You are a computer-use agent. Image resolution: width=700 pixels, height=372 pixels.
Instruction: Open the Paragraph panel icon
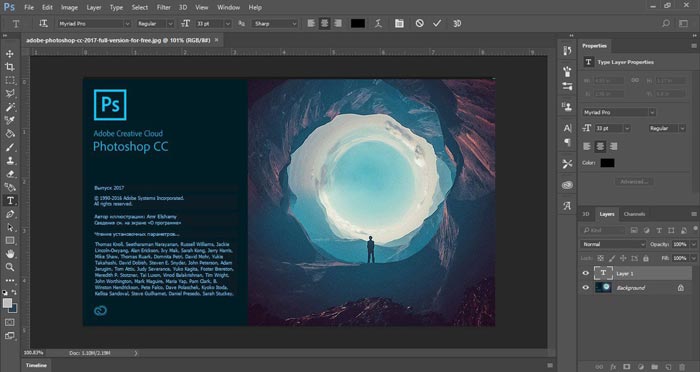tap(567, 142)
